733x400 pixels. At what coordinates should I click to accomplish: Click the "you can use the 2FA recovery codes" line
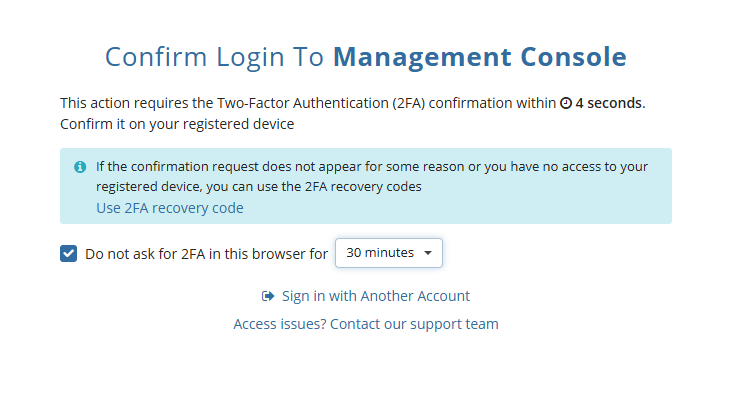(x=259, y=186)
